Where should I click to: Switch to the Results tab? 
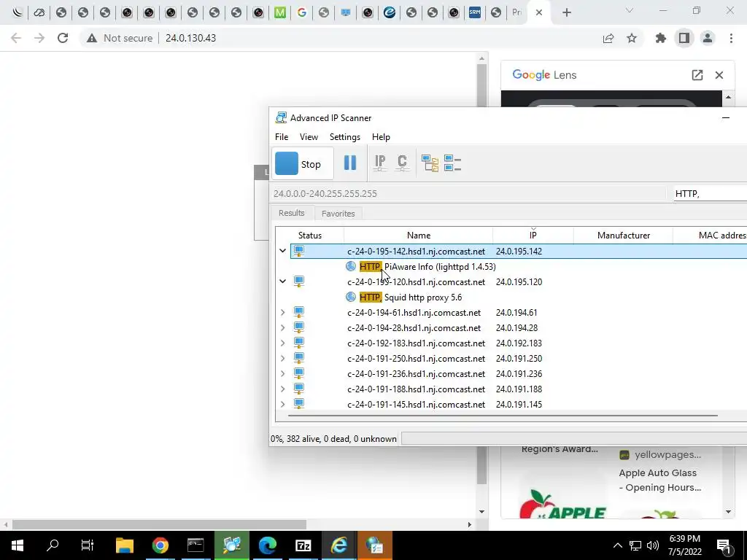pyautogui.click(x=292, y=213)
